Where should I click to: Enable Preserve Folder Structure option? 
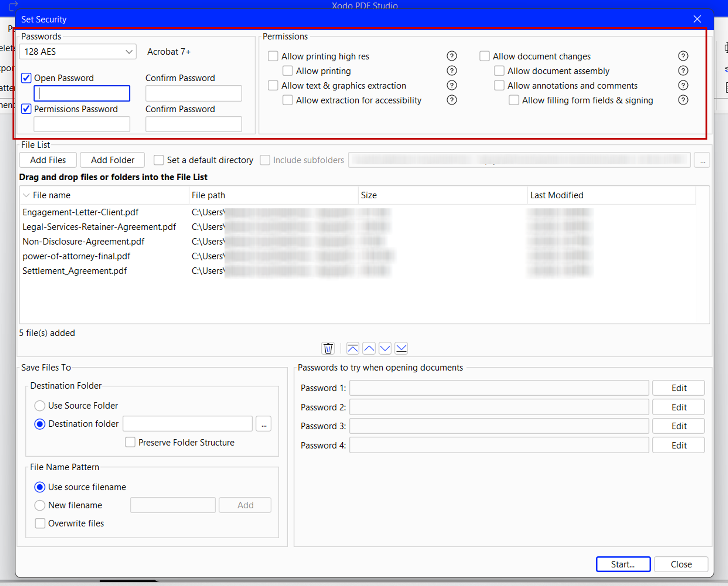coord(130,442)
